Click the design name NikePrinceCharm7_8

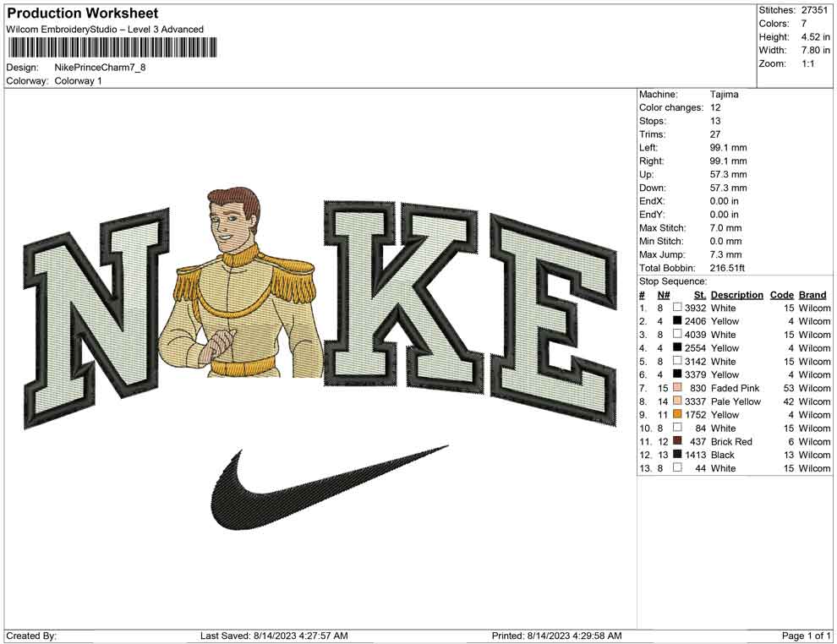coord(100,68)
